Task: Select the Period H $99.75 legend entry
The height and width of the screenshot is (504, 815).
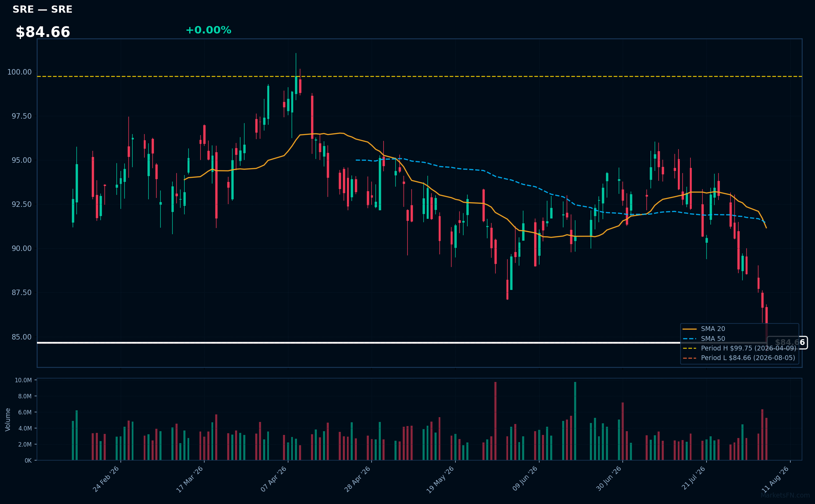Action: [739, 348]
